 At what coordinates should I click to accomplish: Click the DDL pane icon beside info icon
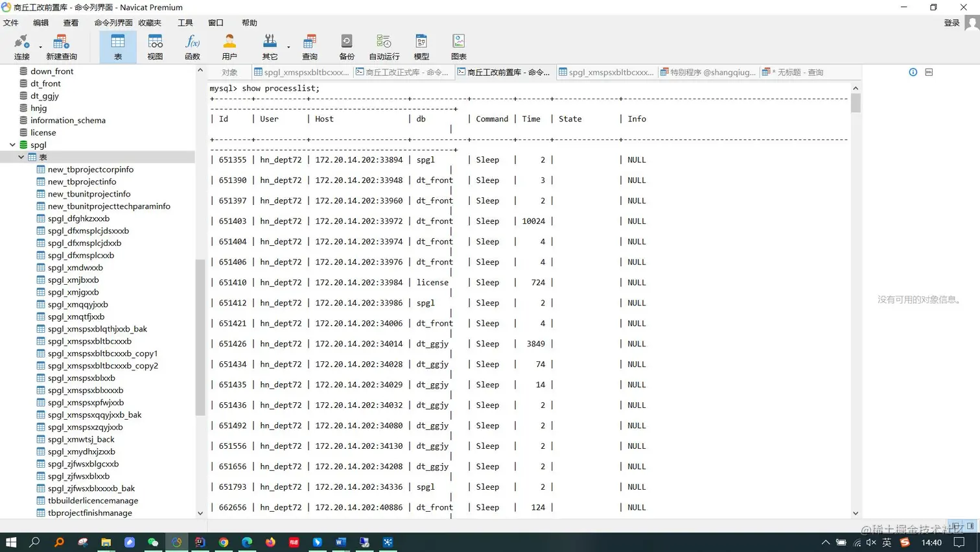pyautogui.click(x=929, y=72)
